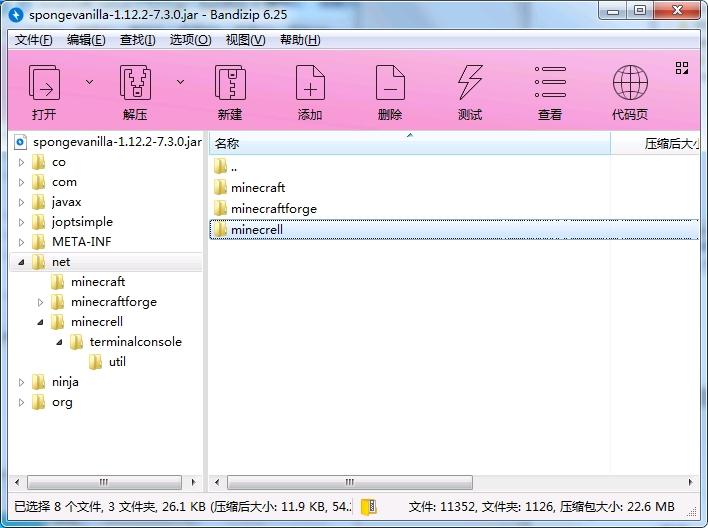Click the New archive (新建) icon
708x528 pixels.
pos(230,83)
